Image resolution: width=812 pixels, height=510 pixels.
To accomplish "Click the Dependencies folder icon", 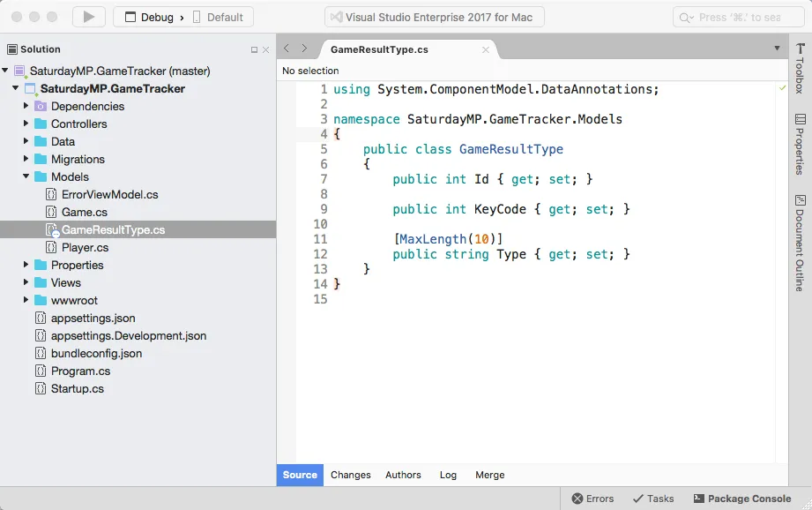I will (41, 106).
